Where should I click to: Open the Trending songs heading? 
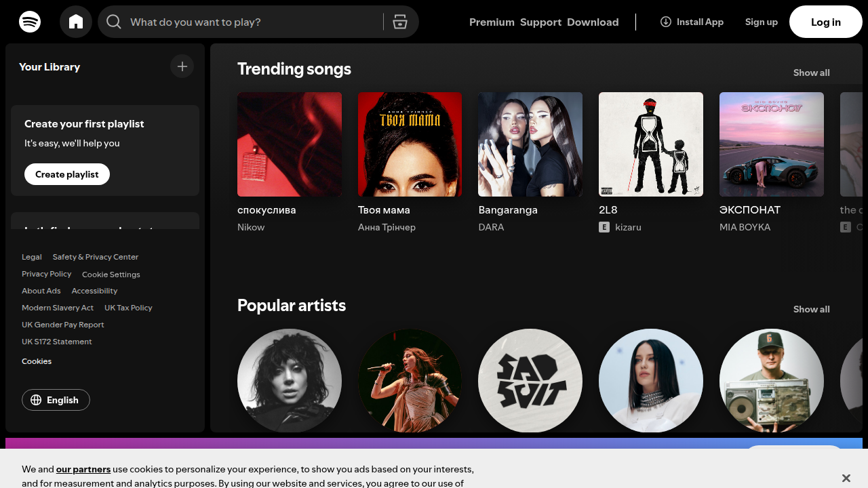pyautogui.click(x=294, y=69)
